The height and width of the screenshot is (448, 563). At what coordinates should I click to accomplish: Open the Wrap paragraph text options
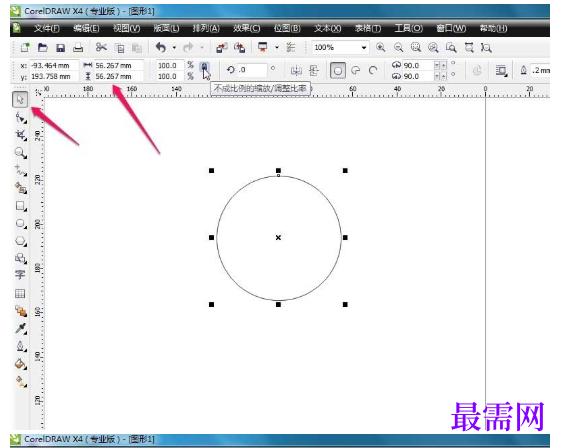501,70
